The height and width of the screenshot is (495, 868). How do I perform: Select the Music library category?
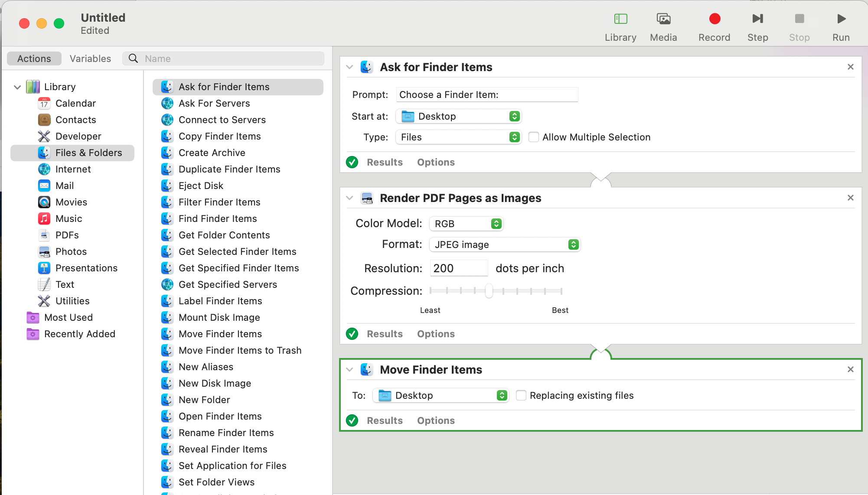[69, 218]
